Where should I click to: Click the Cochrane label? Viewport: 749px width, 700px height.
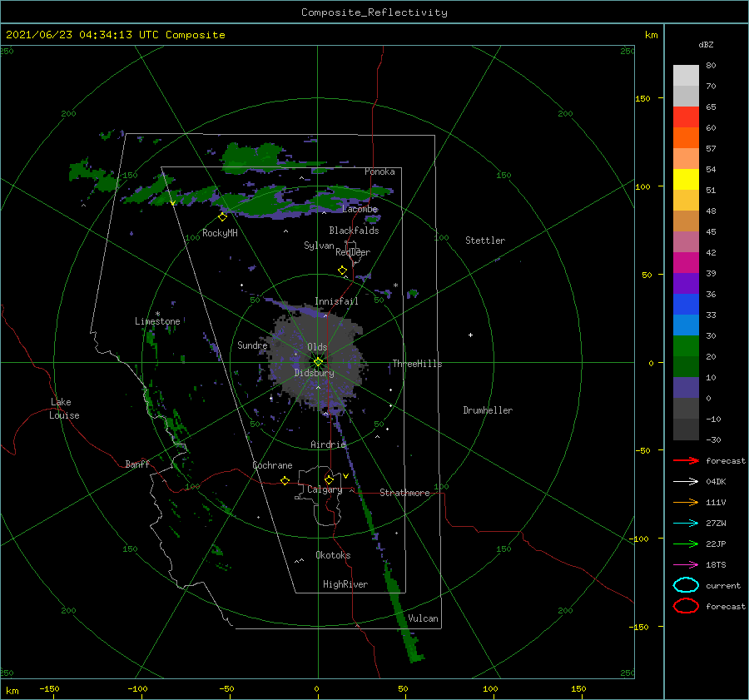pos(272,465)
